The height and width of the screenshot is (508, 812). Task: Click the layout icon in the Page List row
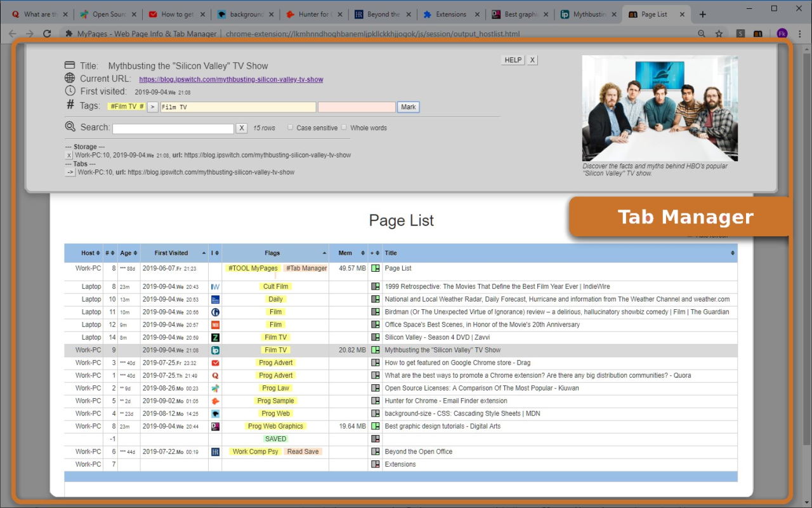coord(375,269)
